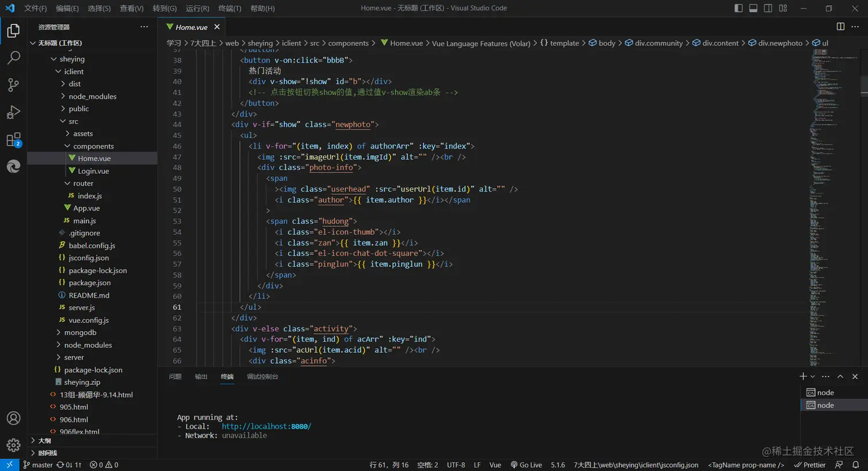
Task: Open the localhost:8080 link in terminal
Action: 266,426
